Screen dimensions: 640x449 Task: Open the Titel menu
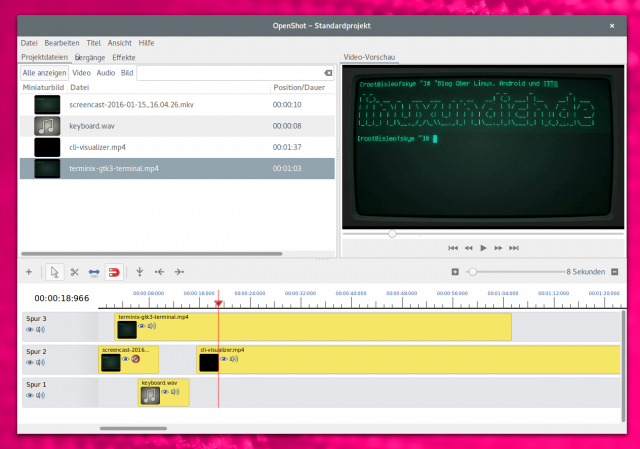[x=93, y=43]
